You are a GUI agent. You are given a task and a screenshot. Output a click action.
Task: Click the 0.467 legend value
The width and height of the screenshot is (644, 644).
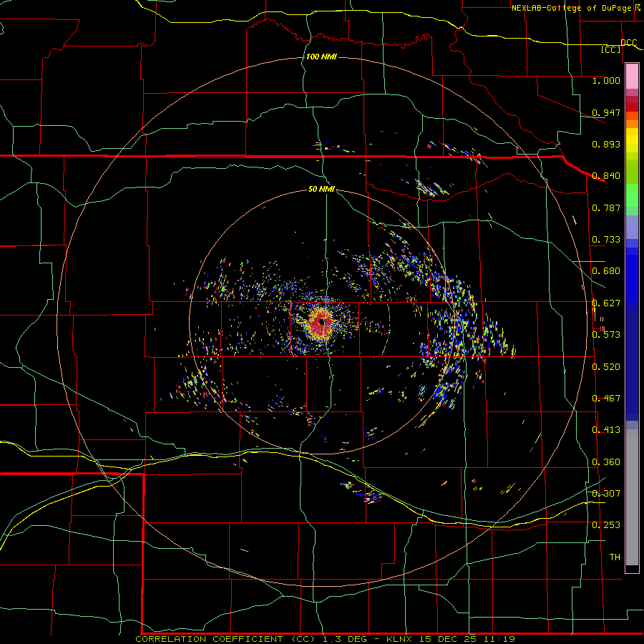(606, 399)
